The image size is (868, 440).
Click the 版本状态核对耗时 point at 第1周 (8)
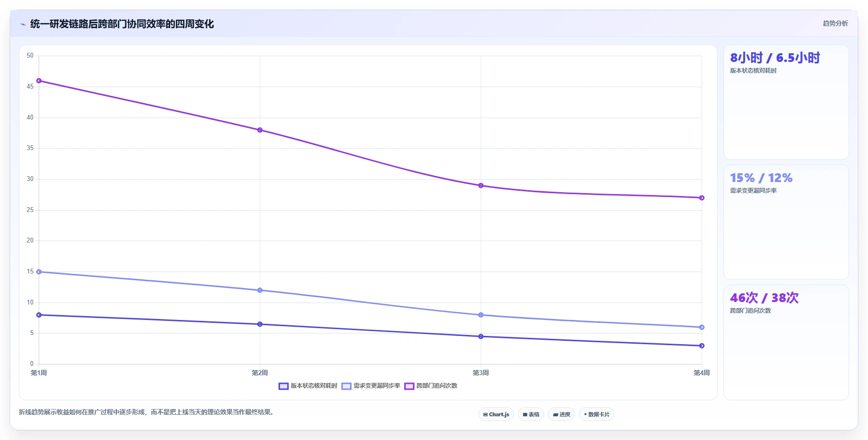[39, 315]
